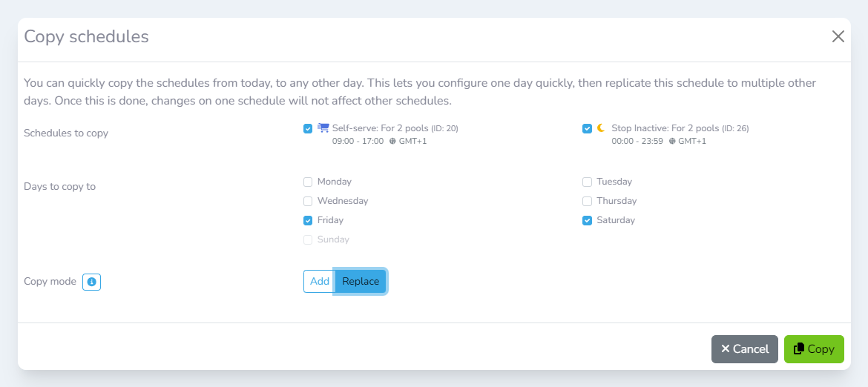Screen dimensions: 868x387
Task: Click globe icon beside 00:00 - 23:59 timezone
Action: pyautogui.click(x=672, y=141)
